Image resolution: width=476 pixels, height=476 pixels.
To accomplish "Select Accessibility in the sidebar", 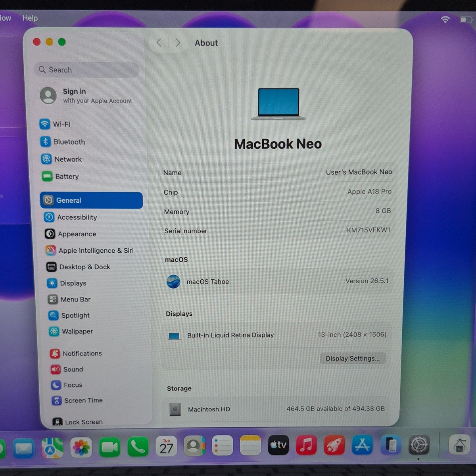I will 94,217.
